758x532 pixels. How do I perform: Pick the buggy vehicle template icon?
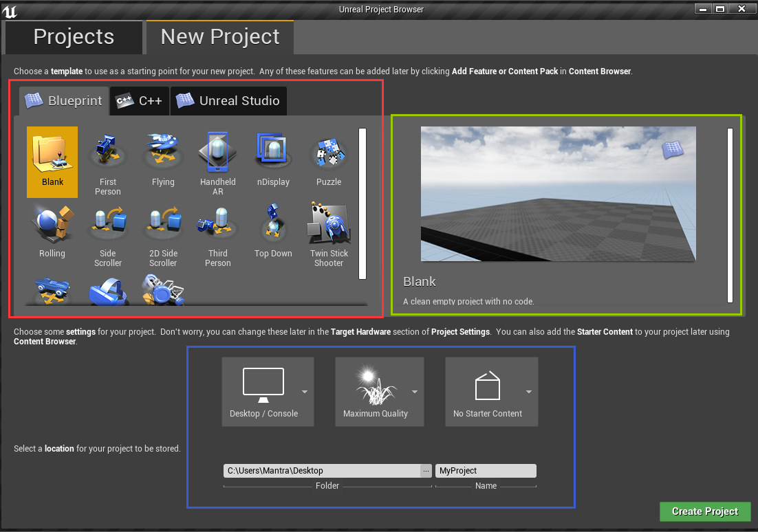tap(163, 290)
